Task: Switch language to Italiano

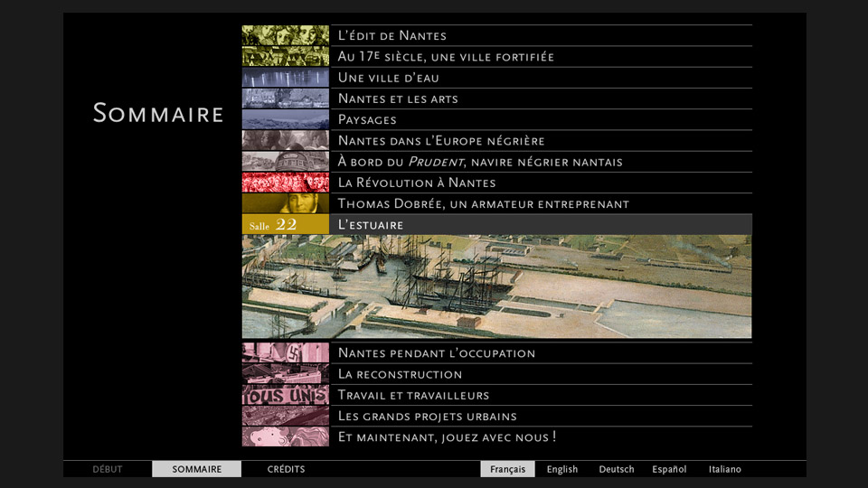Action: [x=724, y=469]
